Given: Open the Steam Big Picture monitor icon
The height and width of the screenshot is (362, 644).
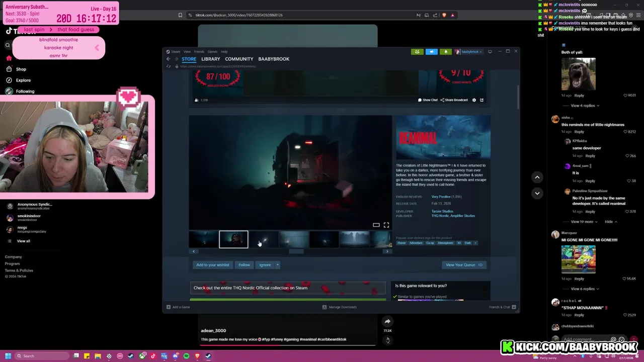Looking at the screenshot, I should (490, 52).
